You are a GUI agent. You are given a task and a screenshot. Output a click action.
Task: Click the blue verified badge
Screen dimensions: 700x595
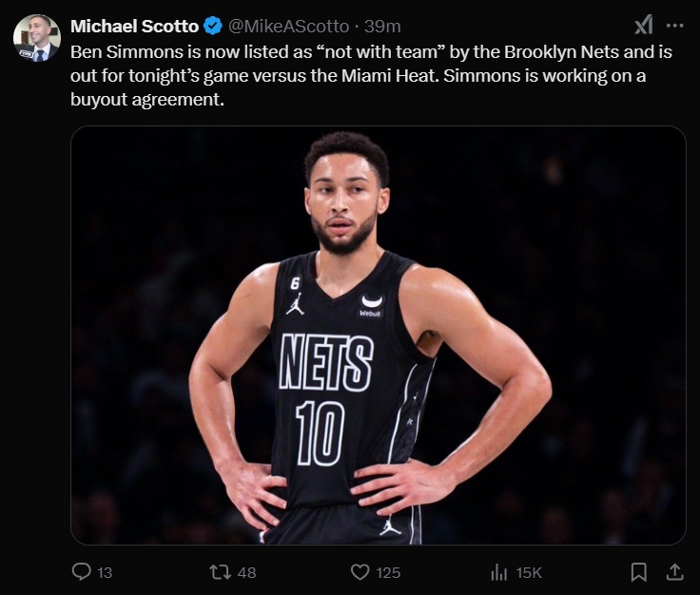click(213, 27)
